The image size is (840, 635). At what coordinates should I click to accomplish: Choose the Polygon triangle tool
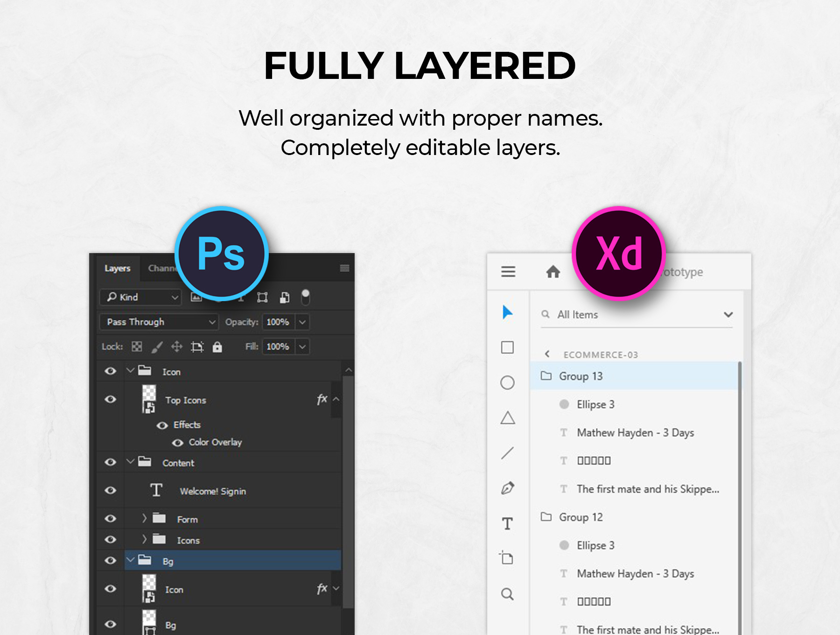507,418
